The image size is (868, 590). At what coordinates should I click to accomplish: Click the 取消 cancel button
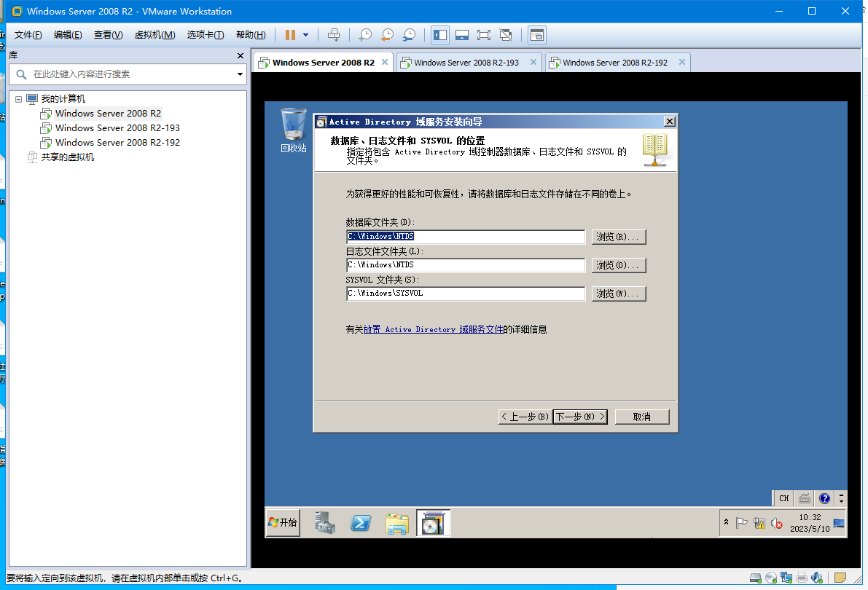tap(642, 417)
